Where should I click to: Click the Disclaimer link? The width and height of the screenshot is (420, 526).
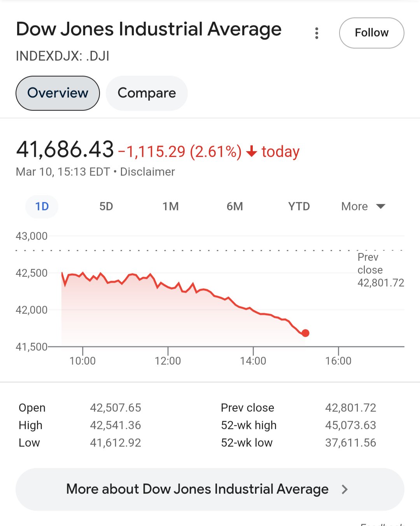(147, 172)
